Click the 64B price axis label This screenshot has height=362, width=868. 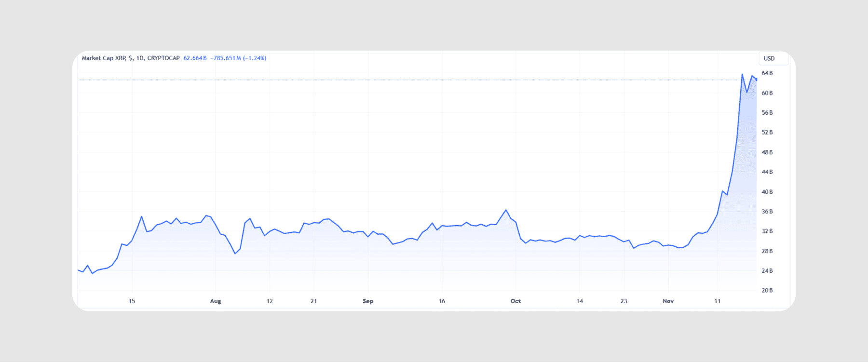click(767, 73)
